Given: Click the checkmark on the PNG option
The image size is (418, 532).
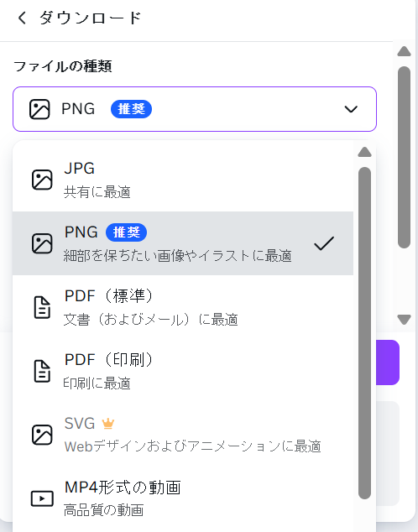Looking at the screenshot, I should click(x=324, y=243).
